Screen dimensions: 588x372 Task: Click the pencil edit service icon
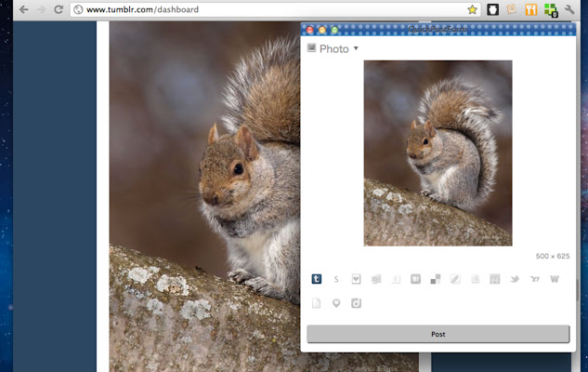(x=455, y=279)
